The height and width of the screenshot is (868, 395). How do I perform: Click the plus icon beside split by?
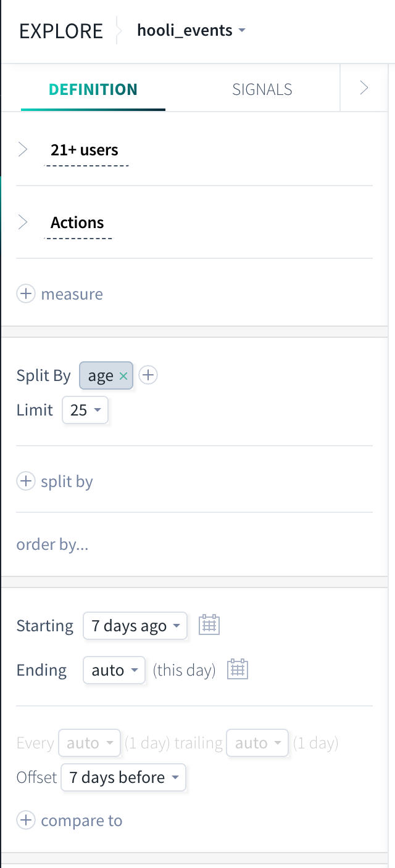click(25, 481)
